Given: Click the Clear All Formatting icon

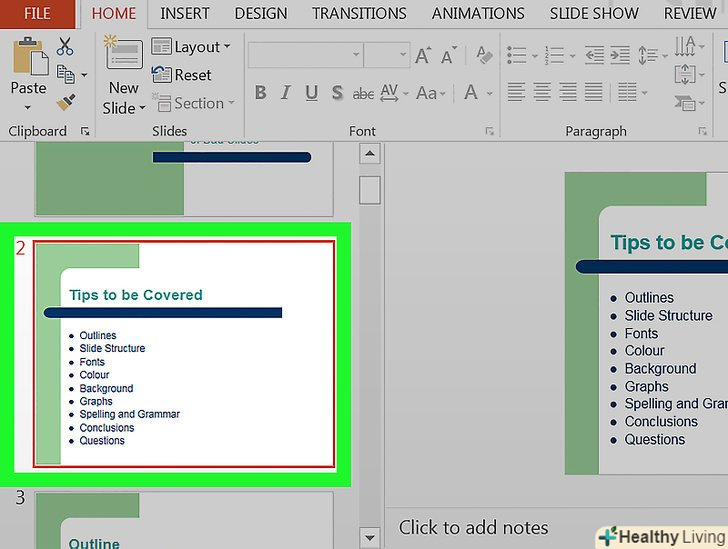Looking at the screenshot, I should point(484,55).
